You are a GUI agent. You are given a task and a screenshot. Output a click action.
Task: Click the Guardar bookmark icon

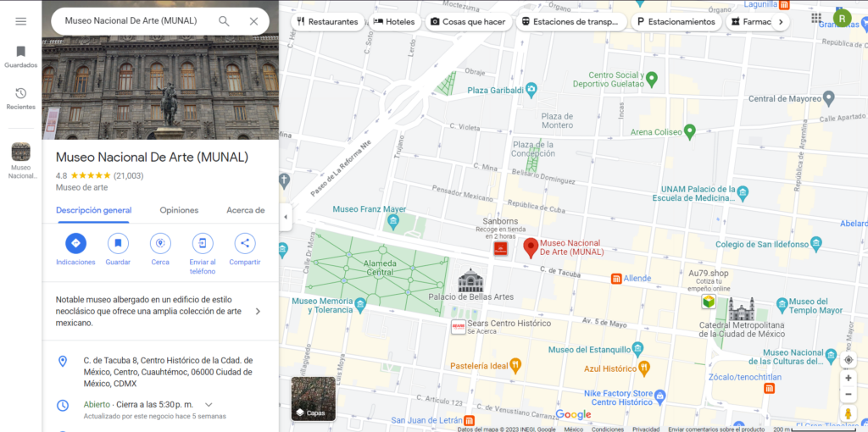point(118,243)
